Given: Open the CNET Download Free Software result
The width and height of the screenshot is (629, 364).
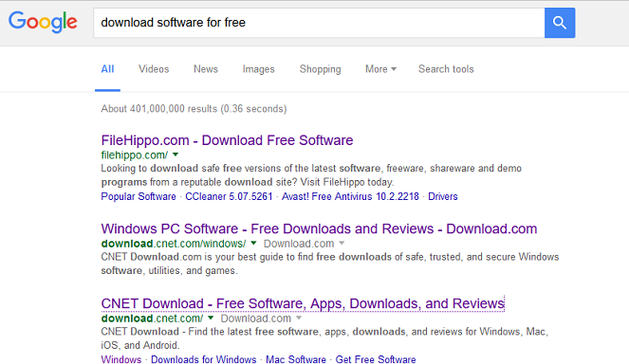Looking at the screenshot, I should (303, 303).
